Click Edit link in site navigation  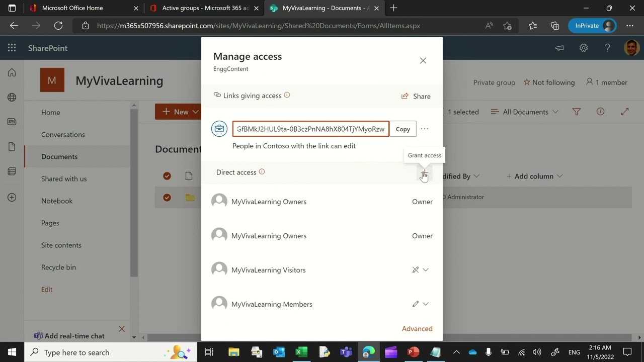point(47,290)
